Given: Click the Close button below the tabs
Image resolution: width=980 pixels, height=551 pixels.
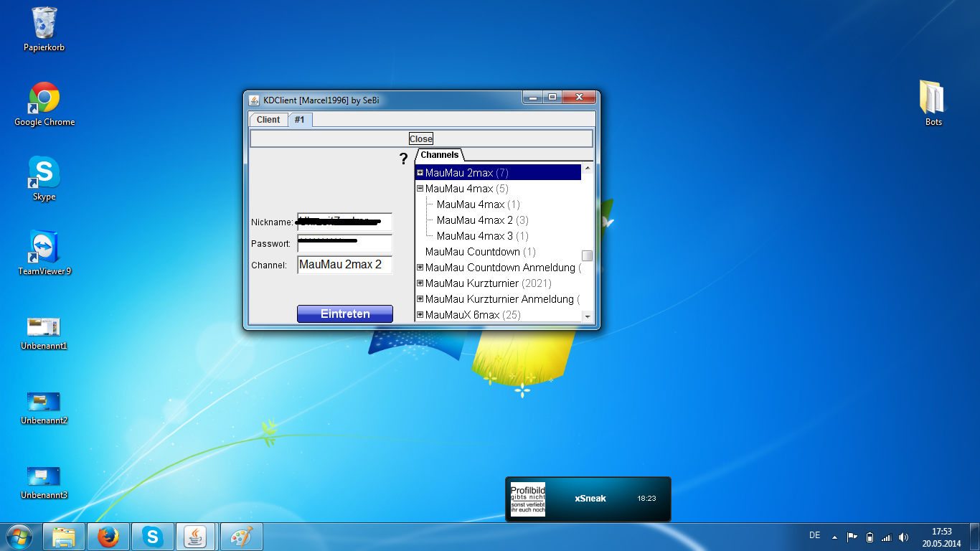Looking at the screenshot, I should 421,138.
